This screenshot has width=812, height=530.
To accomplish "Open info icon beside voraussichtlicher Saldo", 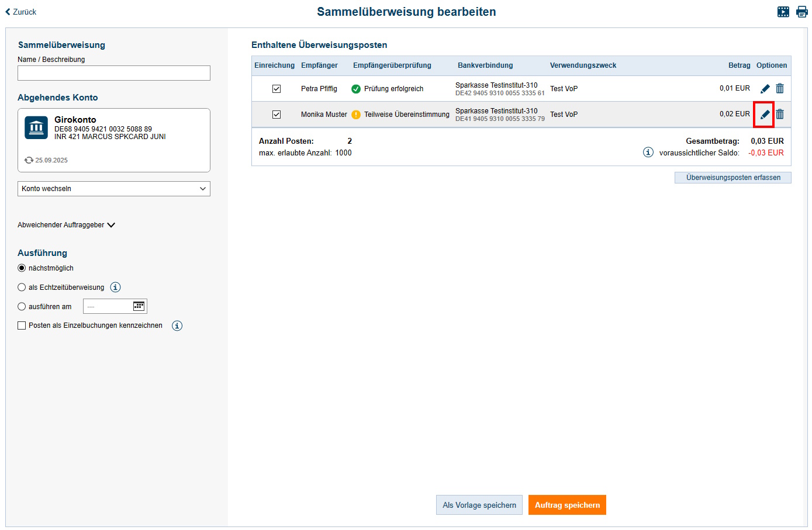I will (648, 153).
